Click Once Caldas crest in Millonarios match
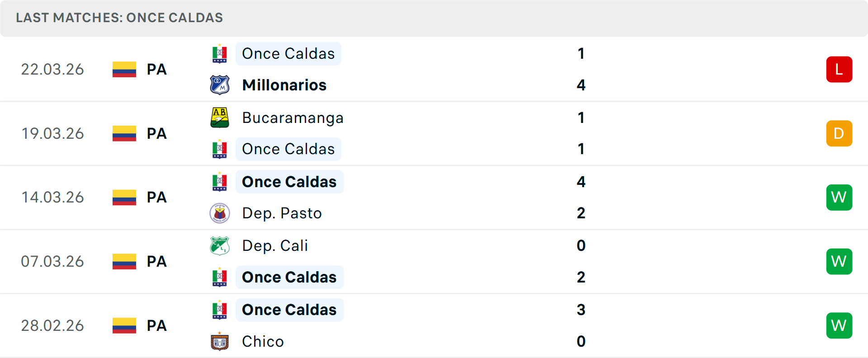The image size is (868, 358). [x=220, y=54]
